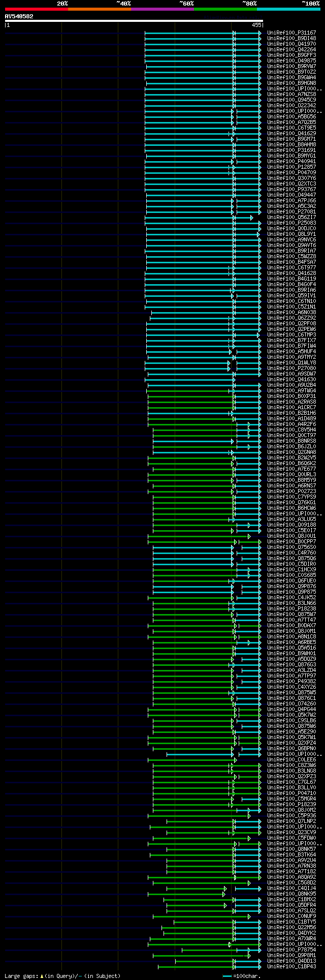This screenshot has width=325, height=980.
Task: Select UniRef100_C0NUF9 label
Action: 291,916
